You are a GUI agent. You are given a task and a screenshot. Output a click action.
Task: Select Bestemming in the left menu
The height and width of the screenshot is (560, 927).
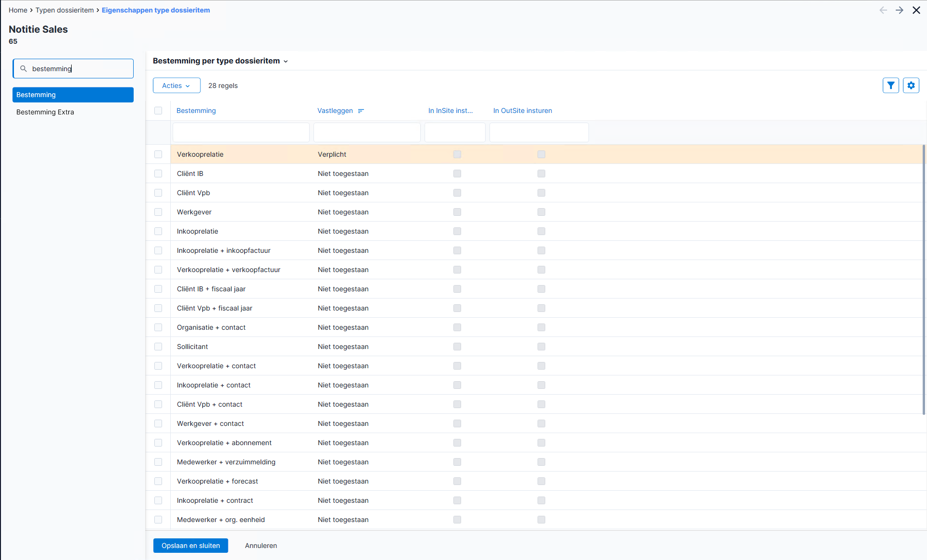pos(73,95)
